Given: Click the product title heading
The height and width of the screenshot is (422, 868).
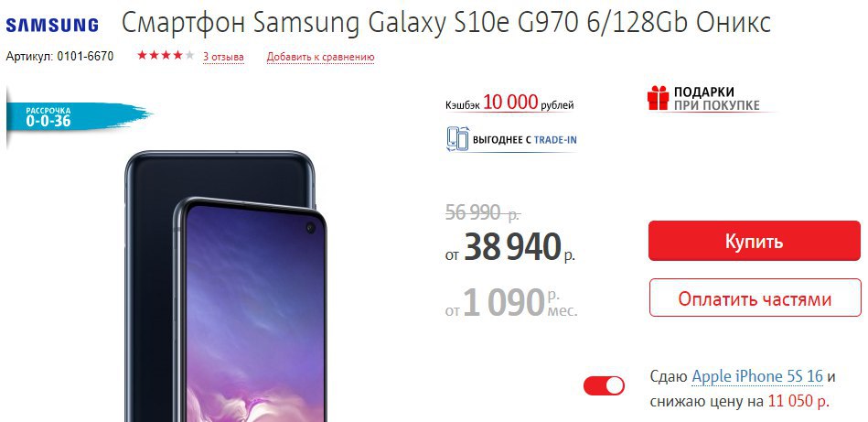Looking at the screenshot, I should (x=445, y=23).
